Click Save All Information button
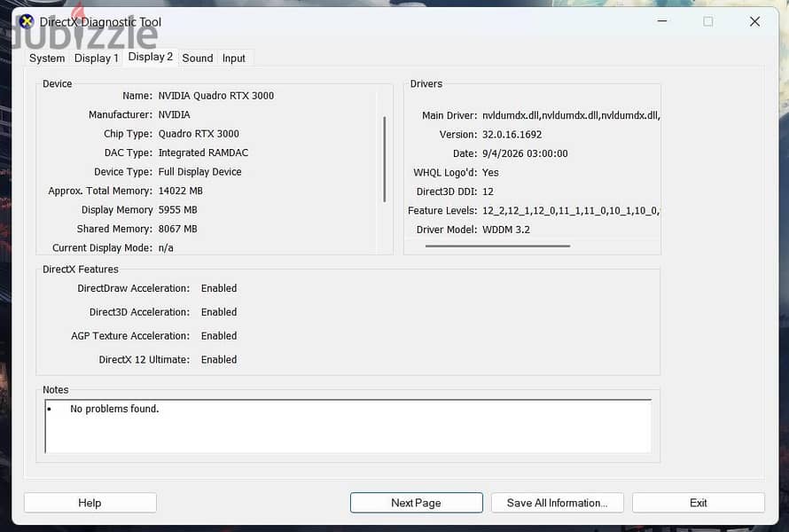This screenshot has height=532, width=789. [x=557, y=503]
